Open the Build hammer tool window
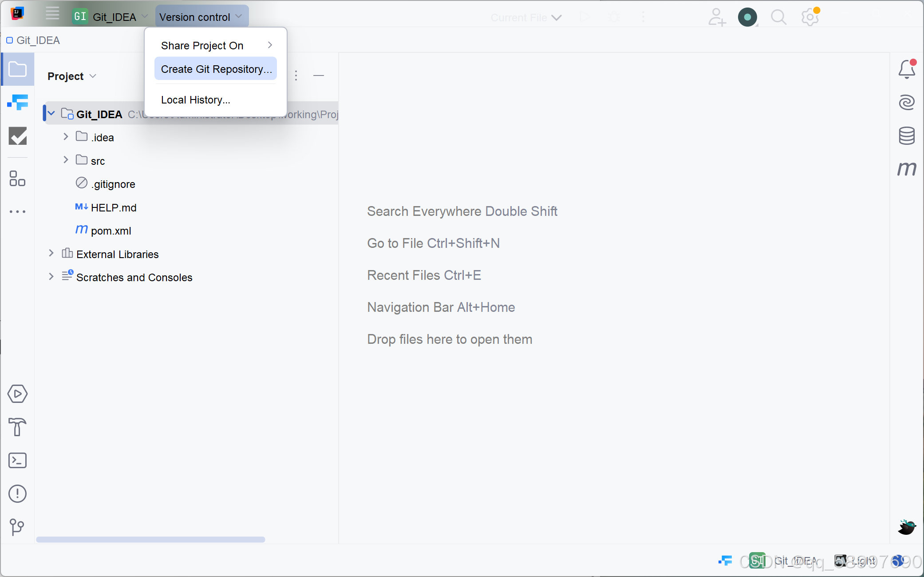Screen dimensions: 924x577 point(17,427)
